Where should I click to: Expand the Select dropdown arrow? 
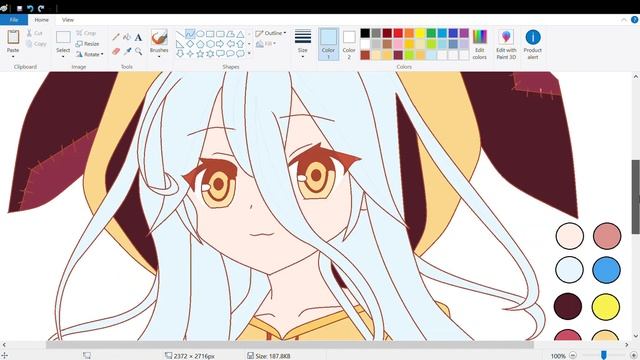point(63,57)
